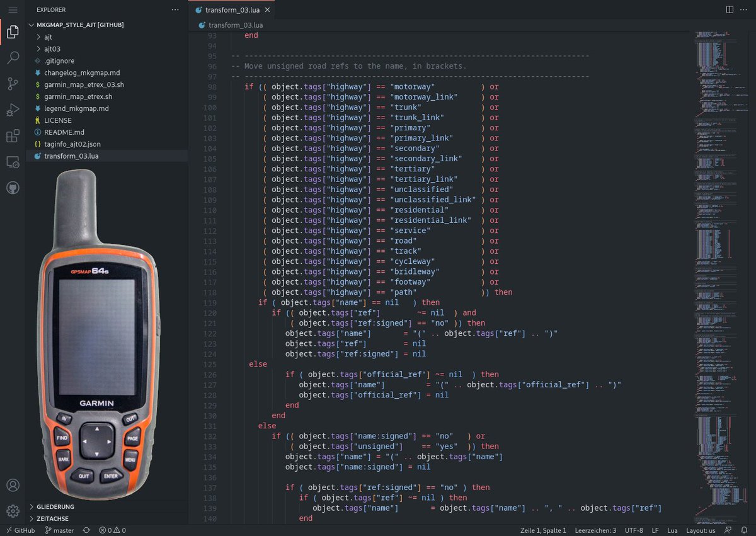Open the Run and Debug view
This screenshot has height=536, width=756.
pyautogui.click(x=13, y=110)
